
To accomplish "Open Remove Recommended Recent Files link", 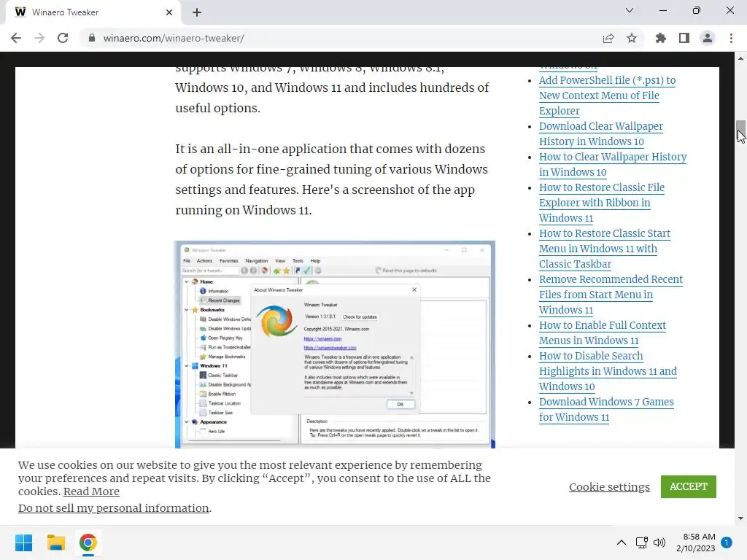I will coord(611,295).
